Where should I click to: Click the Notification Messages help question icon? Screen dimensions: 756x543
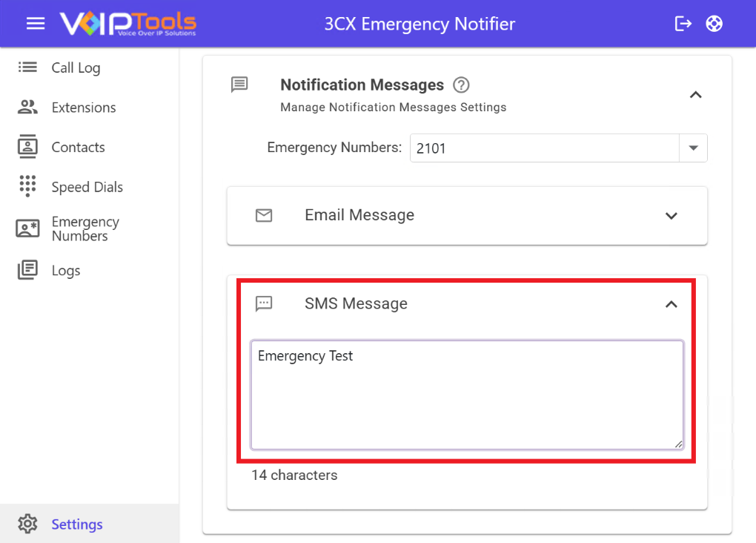(x=462, y=85)
